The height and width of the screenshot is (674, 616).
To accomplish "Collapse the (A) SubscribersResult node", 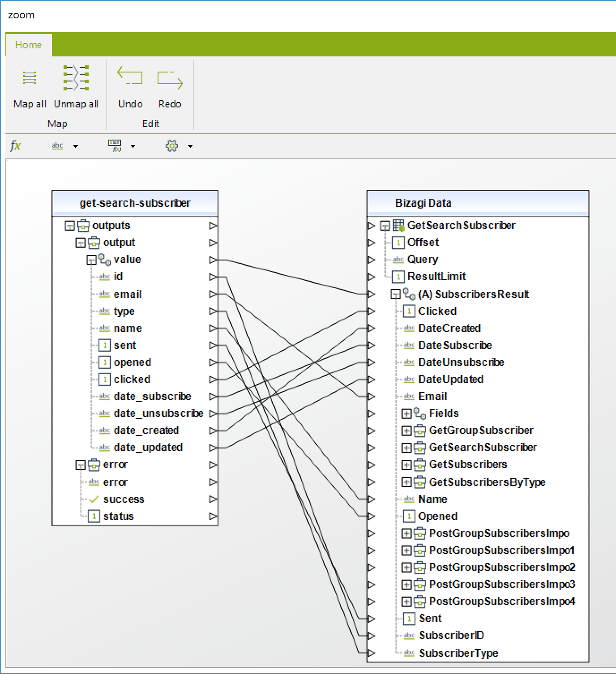I will pos(396,294).
